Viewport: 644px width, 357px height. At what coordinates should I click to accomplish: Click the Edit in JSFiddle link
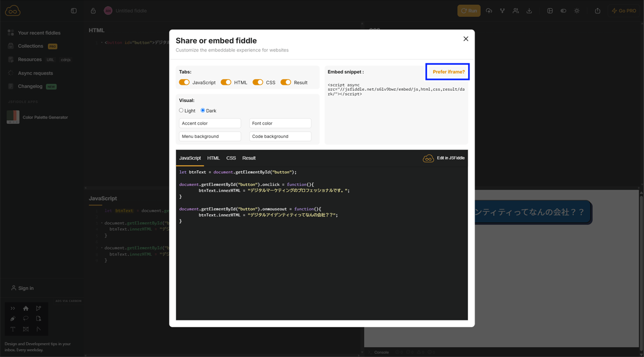point(451,158)
